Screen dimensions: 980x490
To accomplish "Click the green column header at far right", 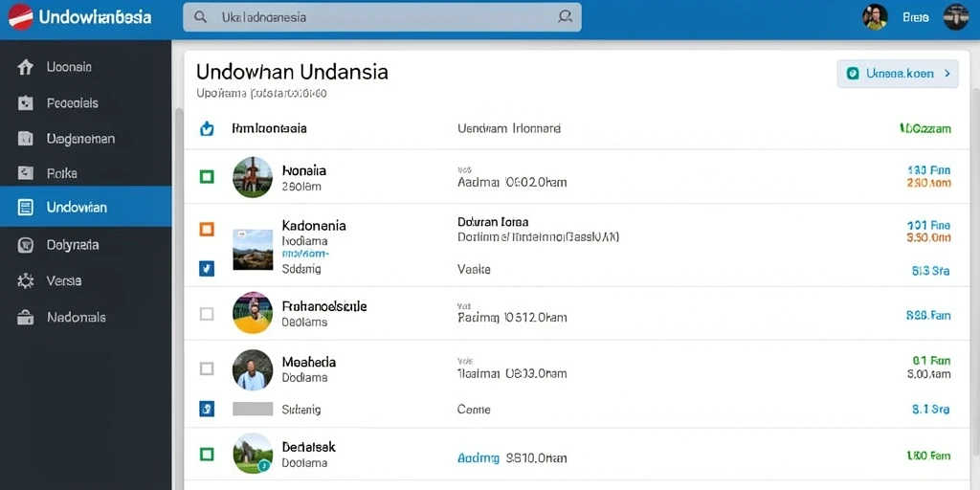I will pyautogui.click(x=925, y=129).
